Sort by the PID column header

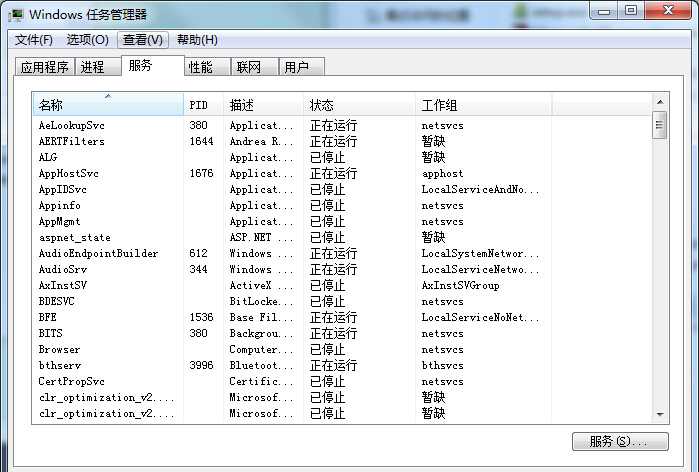[203, 105]
